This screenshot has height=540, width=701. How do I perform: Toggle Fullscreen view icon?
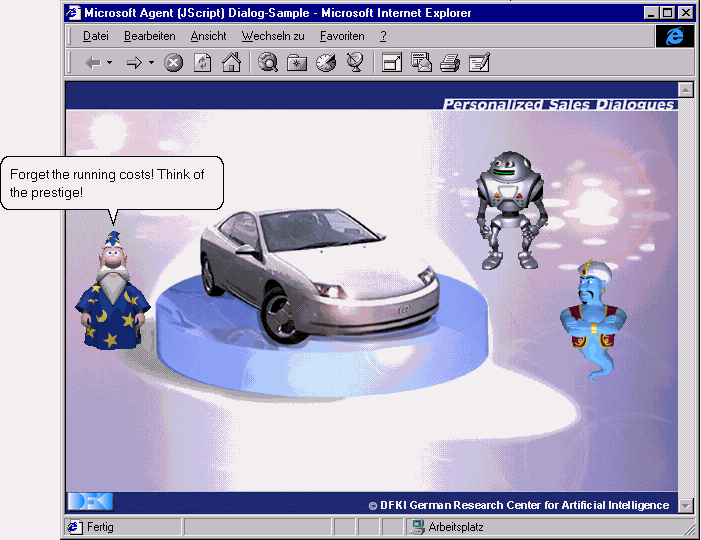tap(392, 62)
